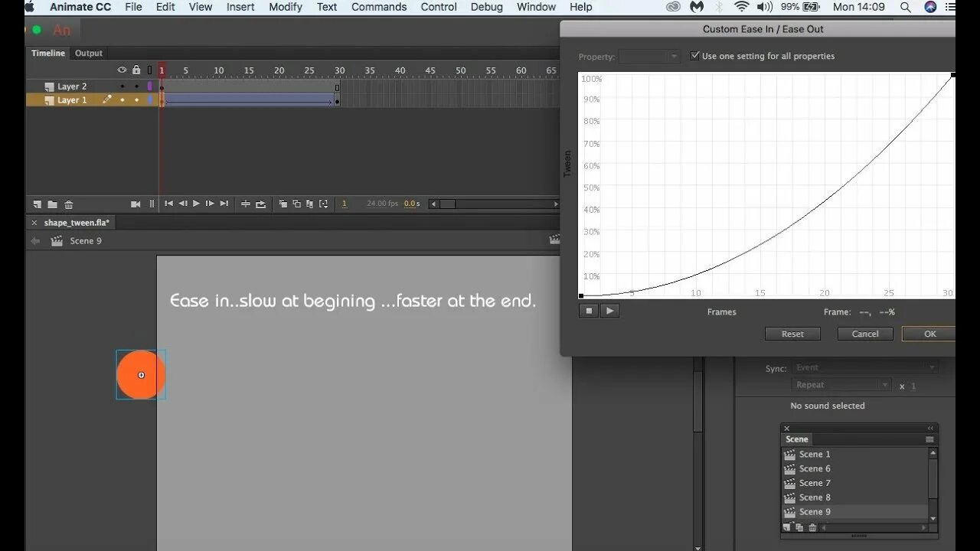Toggle visibility dot for Layer 2

pos(122,86)
